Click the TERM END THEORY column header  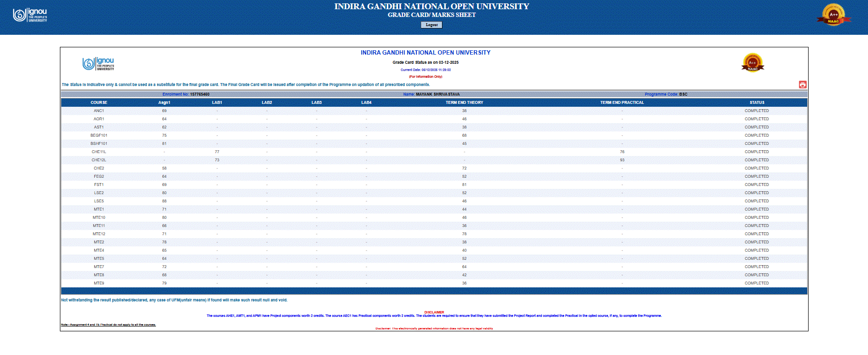464,102
